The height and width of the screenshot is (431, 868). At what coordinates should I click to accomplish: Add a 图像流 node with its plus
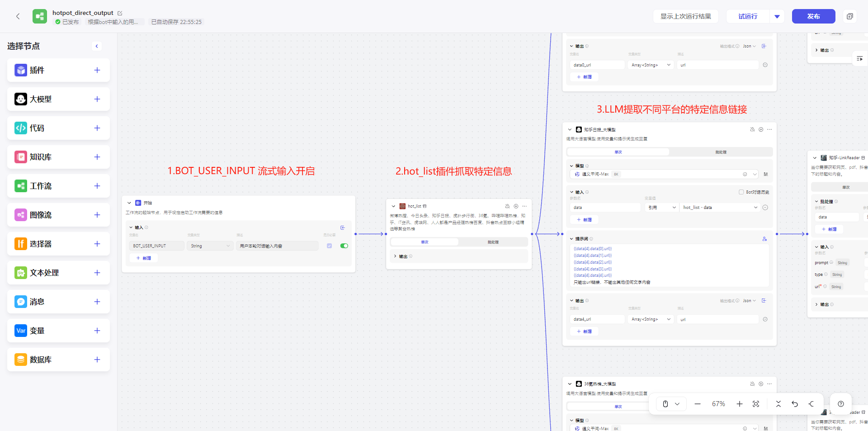pos(97,215)
